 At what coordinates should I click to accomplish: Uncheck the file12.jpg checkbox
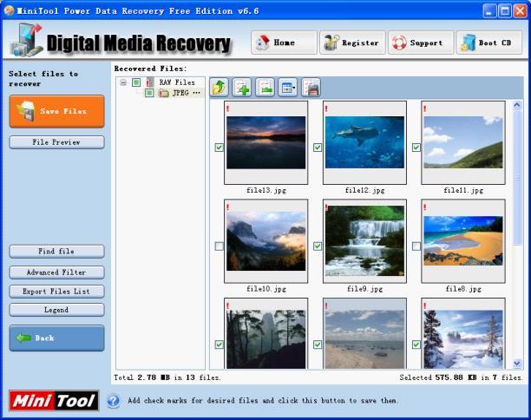318,148
